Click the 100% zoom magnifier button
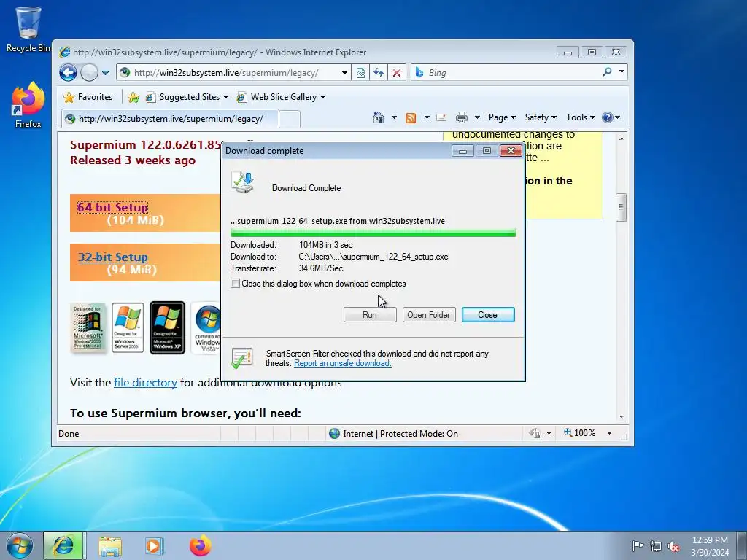The width and height of the screenshot is (747, 560). (580, 433)
